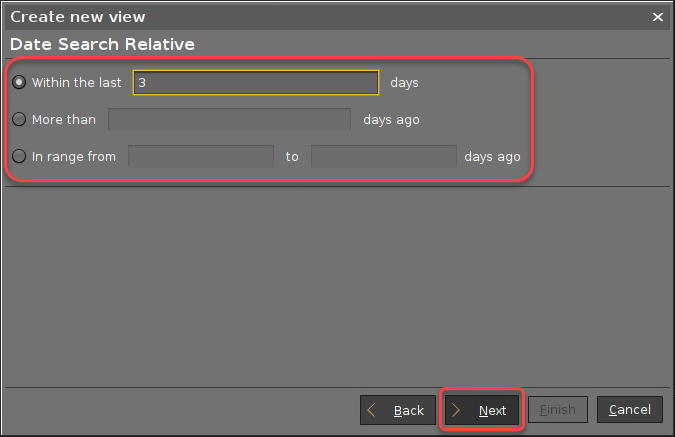
Task: Click the "Within the last" label text
Action: point(77,83)
